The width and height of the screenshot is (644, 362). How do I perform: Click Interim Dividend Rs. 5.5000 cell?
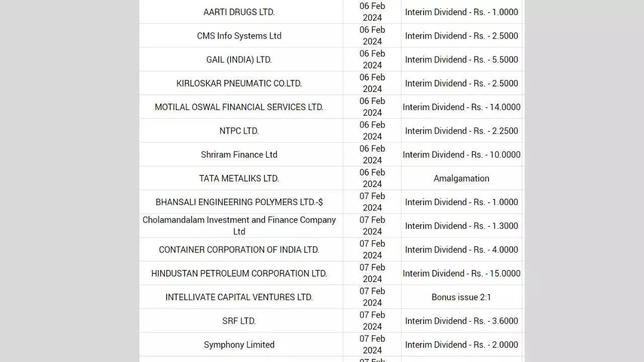(x=461, y=59)
